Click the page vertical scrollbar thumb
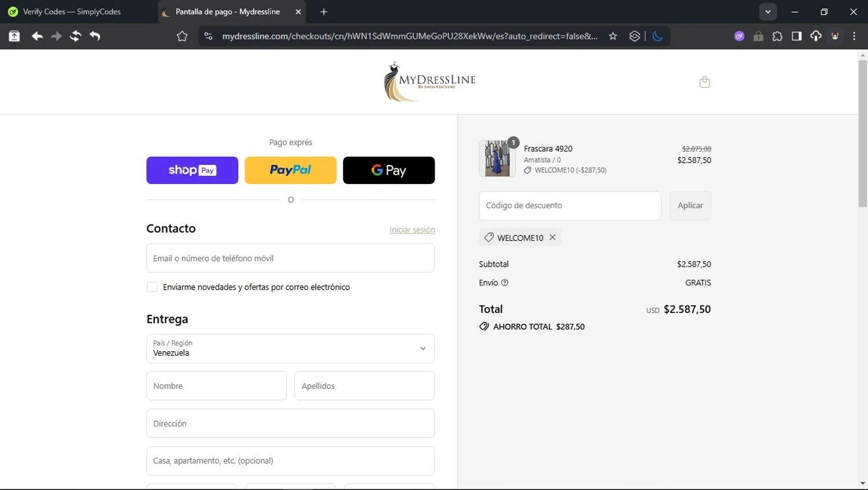Image resolution: width=868 pixels, height=490 pixels. [863, 133]
